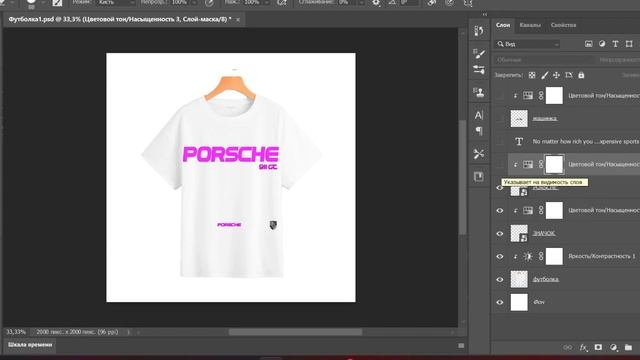Select 'No matter how rich you' text layer
This screenshot has width=640, height=360.
586,141
